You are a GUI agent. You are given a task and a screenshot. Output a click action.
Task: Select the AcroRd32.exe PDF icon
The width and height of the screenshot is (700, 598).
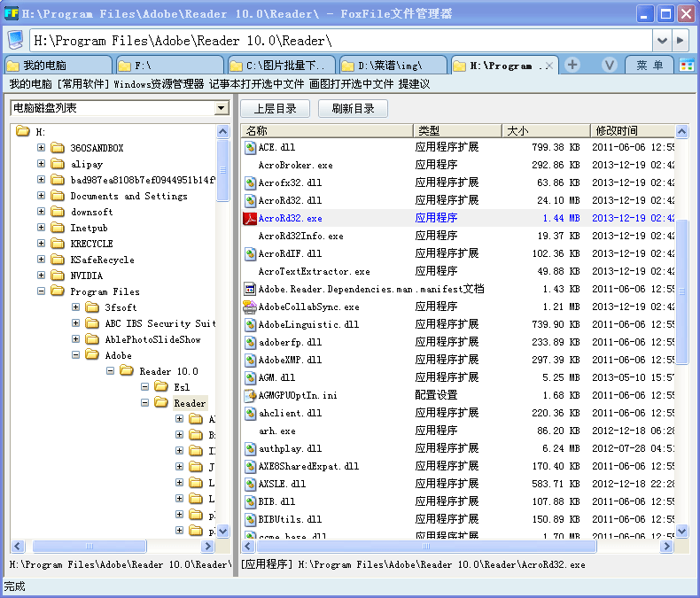[x=251, y=218]
